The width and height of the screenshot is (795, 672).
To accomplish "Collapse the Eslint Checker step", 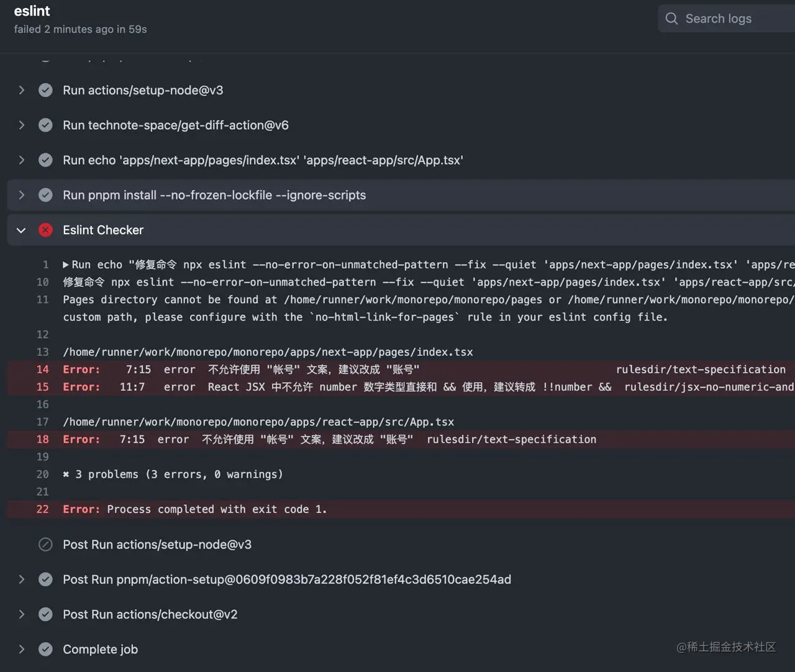I will click(21, 230).
